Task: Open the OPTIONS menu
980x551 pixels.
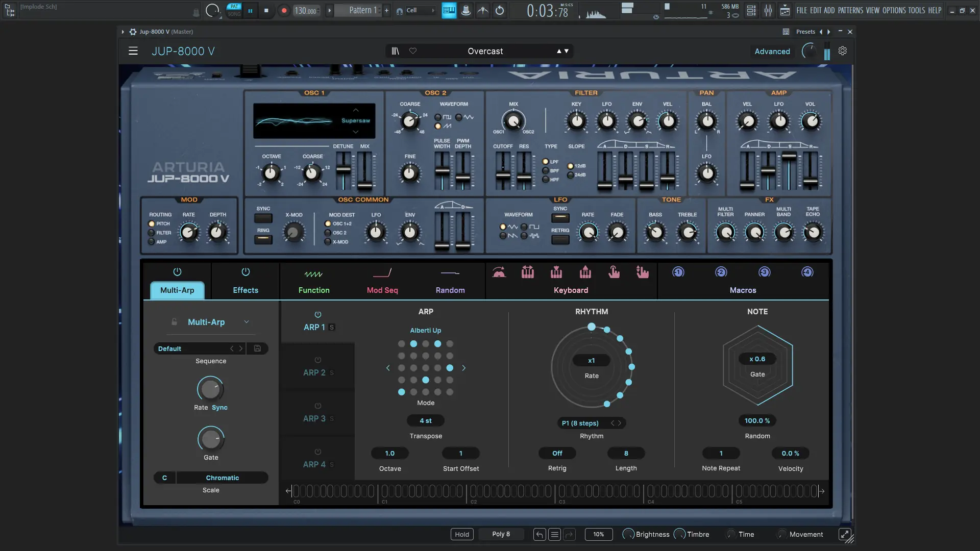Action: tap(896, 10)
